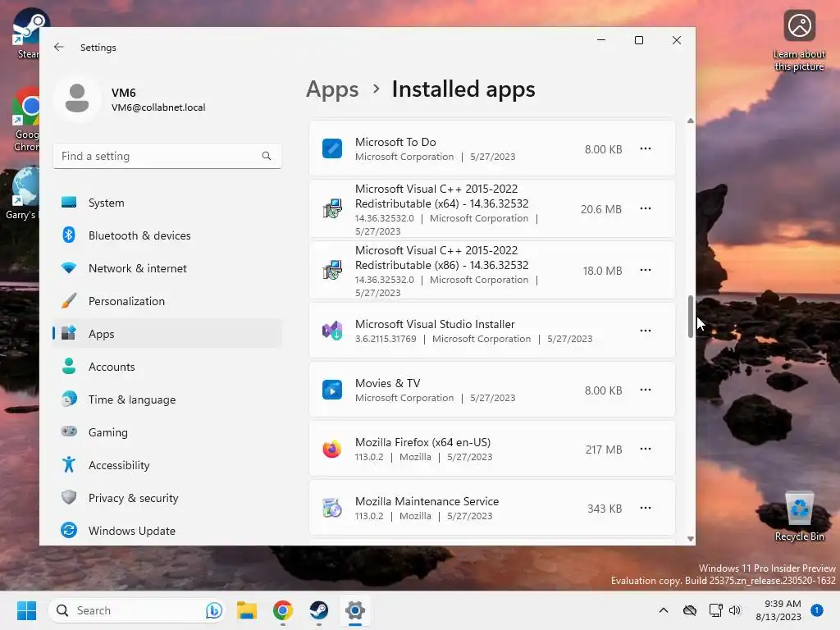The image size is (840, 630).
Task: Open options for Visual Studio Installer
Action: pyautogui.click(x=646, y=331)
